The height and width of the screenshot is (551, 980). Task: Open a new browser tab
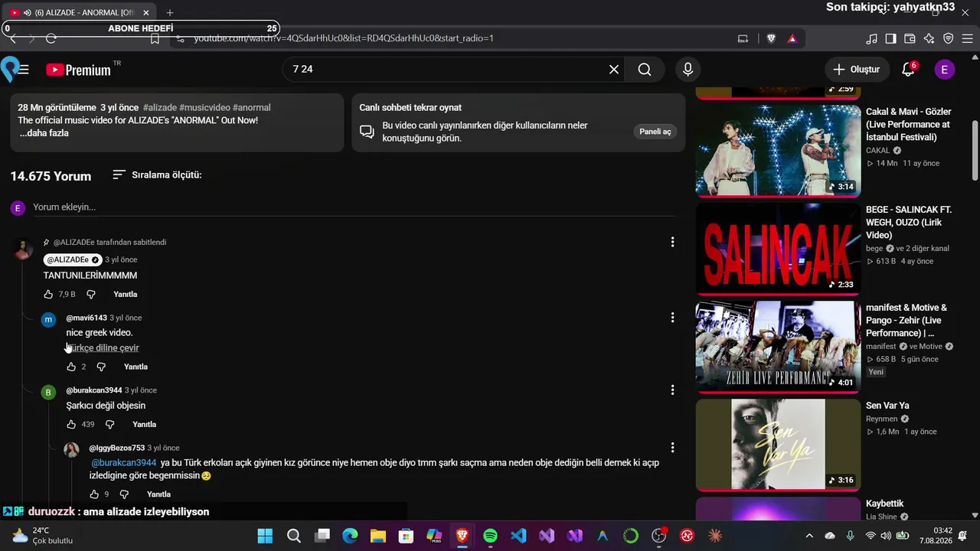(170, 13)
